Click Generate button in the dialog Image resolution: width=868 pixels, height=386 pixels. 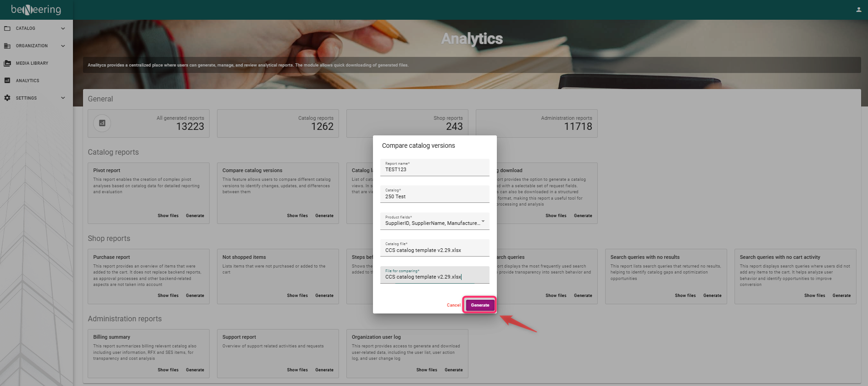480,305
